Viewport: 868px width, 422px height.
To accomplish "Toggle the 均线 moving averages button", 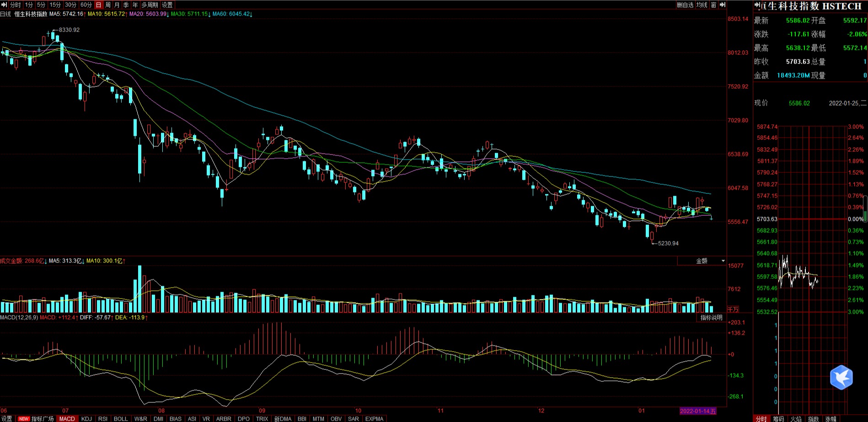I will click(702, 5).
